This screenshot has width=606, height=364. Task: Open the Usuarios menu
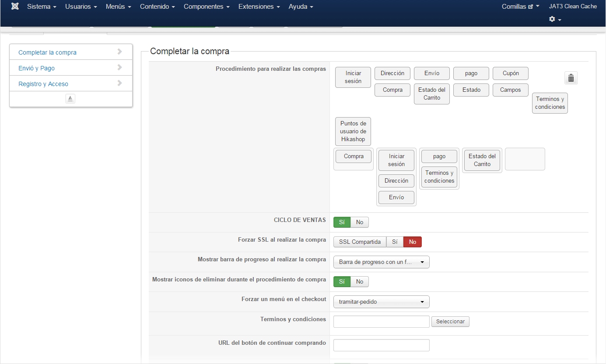[x=81, y=7]
